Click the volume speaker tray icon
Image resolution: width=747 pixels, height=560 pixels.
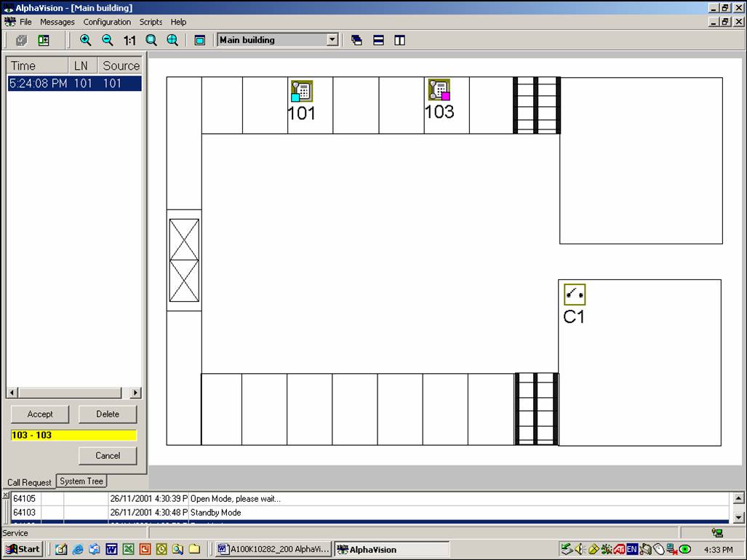point(580,549)
